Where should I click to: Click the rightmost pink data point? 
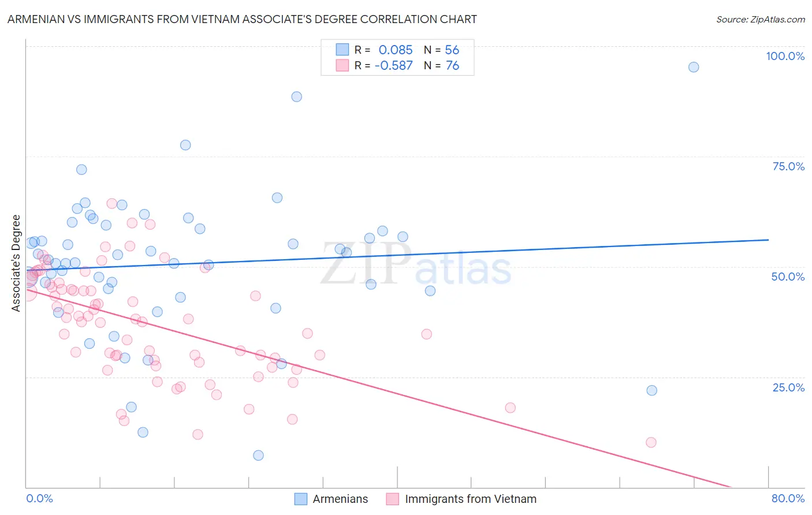pyautogui.click(x=651, y=442)
